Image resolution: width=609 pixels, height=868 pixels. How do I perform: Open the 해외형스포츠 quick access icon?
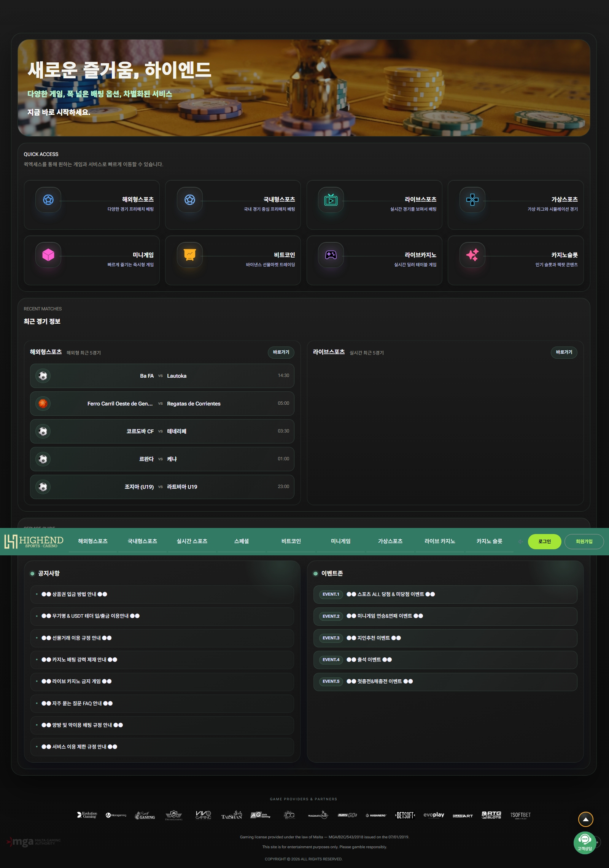click(48, 200)
